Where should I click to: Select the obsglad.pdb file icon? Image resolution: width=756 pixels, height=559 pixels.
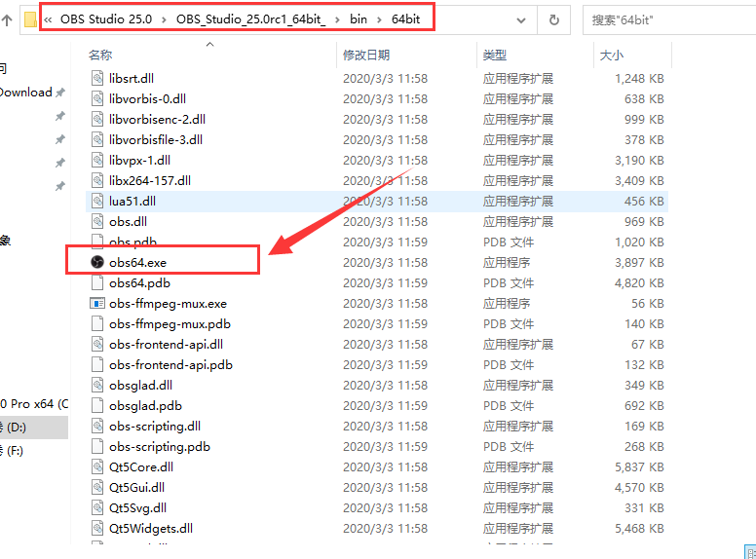tap(97, 406)
